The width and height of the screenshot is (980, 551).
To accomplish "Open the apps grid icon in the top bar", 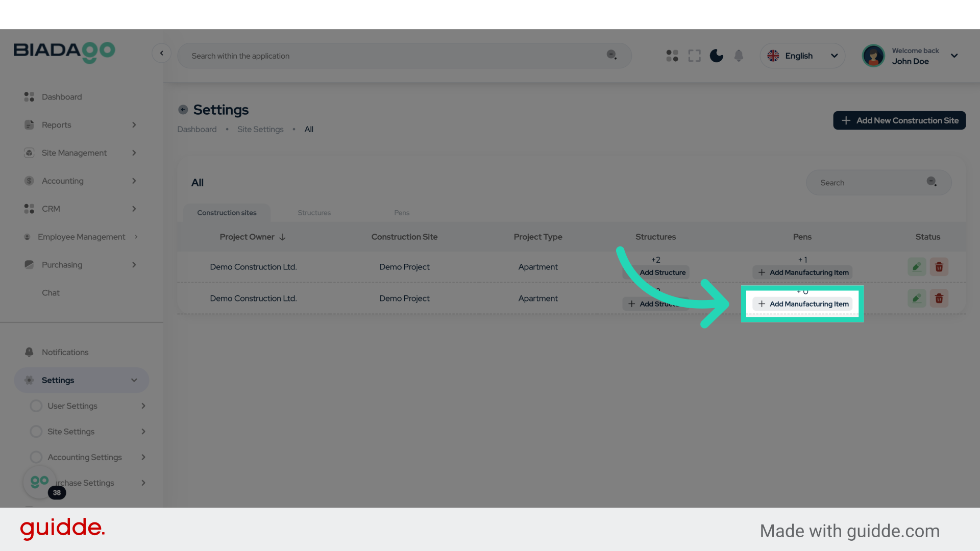I will click(672, 56).
